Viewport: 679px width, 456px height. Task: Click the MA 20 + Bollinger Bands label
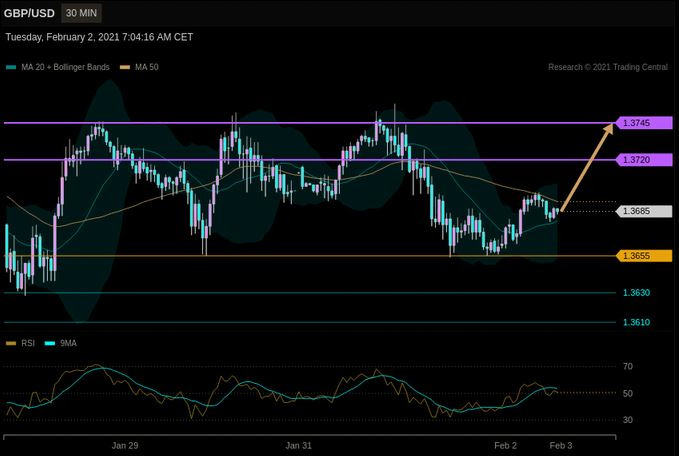pyautogui.click(x=65, y=67)
